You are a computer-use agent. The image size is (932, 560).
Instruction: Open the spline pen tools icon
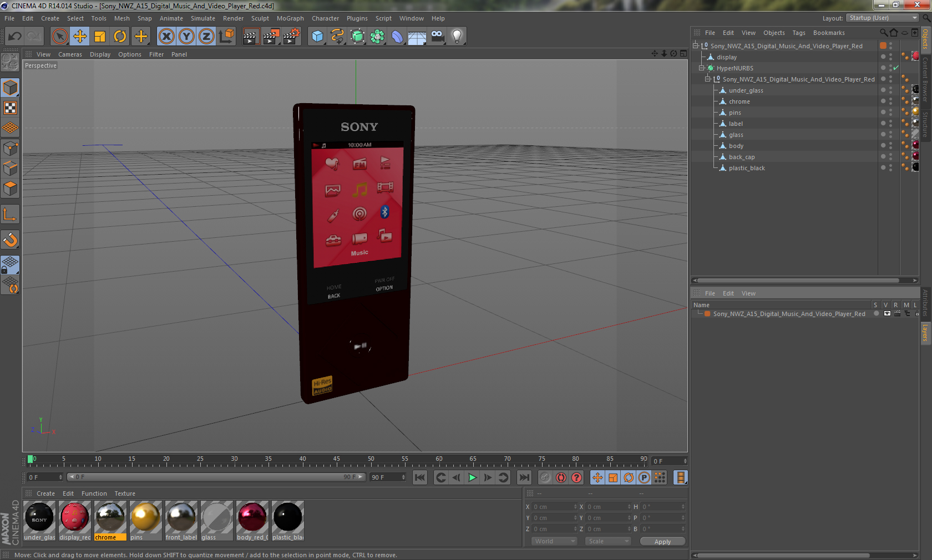pos(337,37)
